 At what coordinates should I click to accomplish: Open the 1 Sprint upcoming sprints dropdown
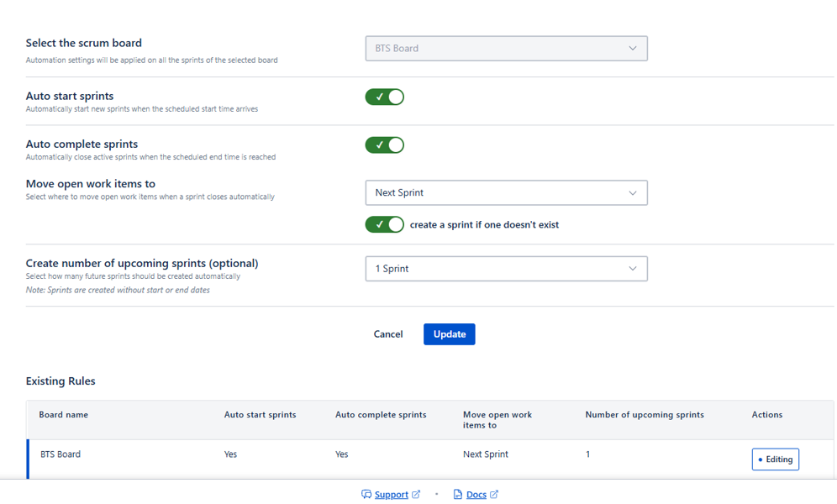point(506,269)
